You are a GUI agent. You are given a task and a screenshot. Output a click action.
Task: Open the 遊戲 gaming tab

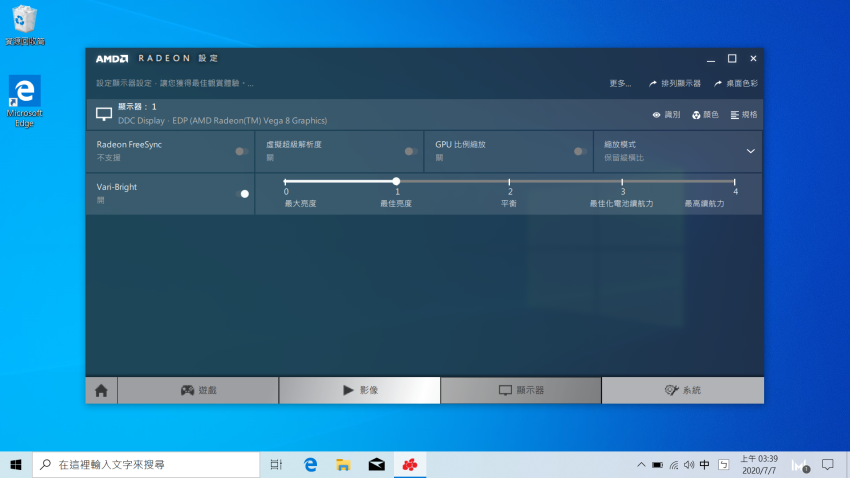198,390
